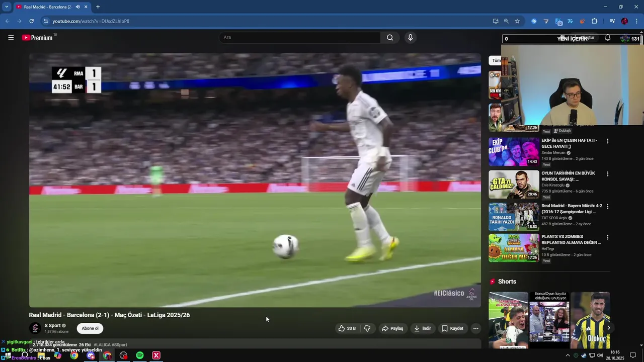Open the YouTube hamburger guide menu
Screen dimensions: 644x362
[x=11, y=37]
